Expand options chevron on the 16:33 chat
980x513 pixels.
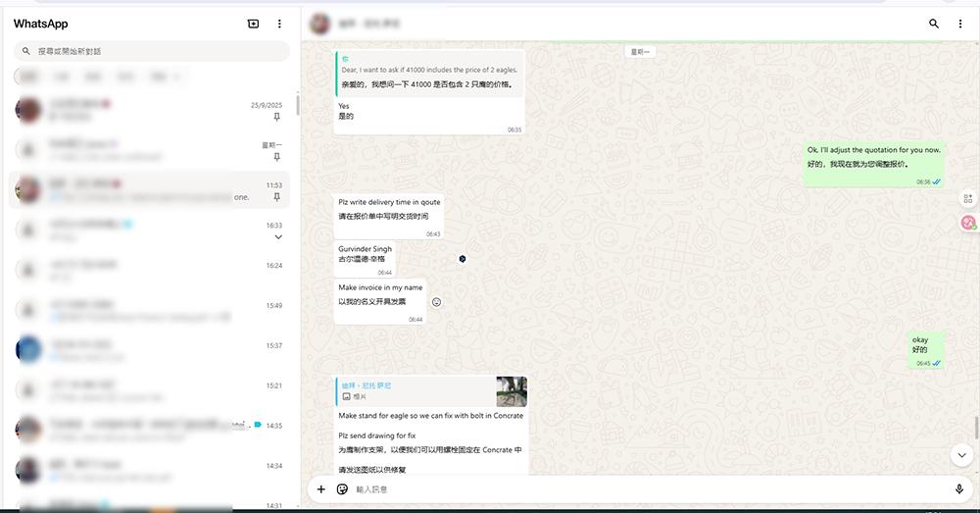[277, 237]
